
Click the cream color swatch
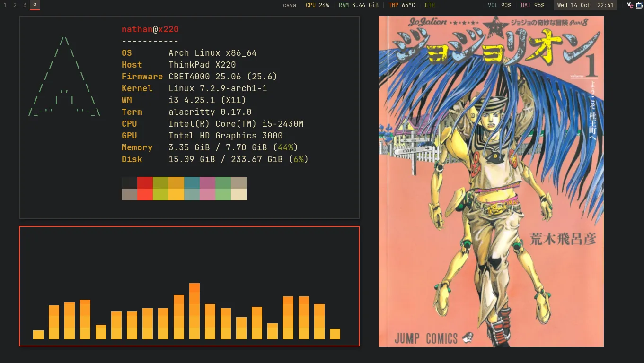click(238, 194)
